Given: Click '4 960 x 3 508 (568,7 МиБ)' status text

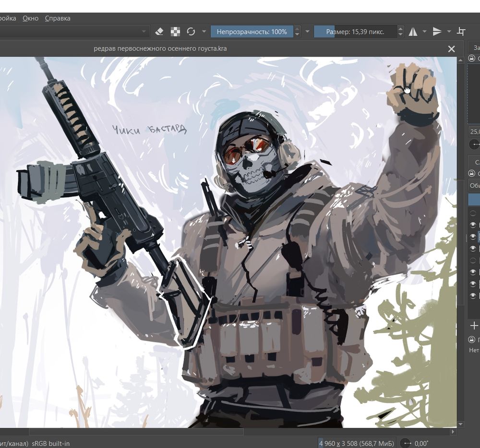Looking at the screenshot, I should 356,443.
